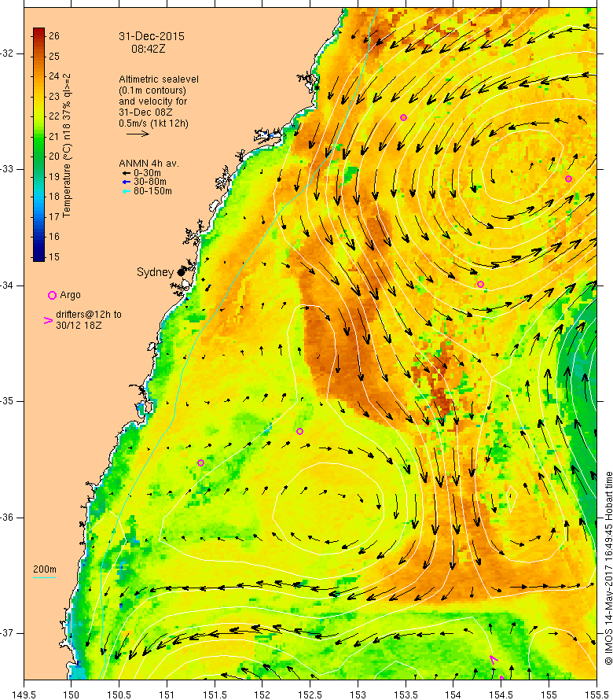Click the latitude axis label -33

click(7, 169)
